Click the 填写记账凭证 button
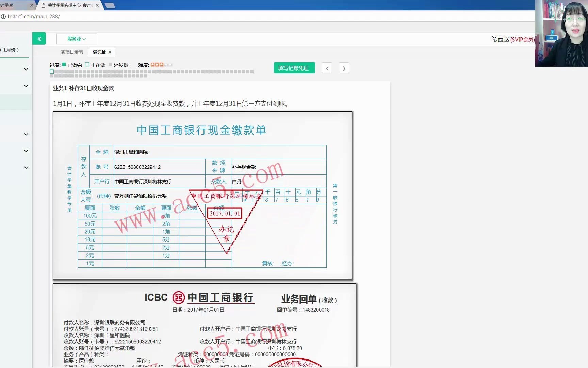Viewport: 588px width, 368px height. pyautogui.click(x=294, y=68)
